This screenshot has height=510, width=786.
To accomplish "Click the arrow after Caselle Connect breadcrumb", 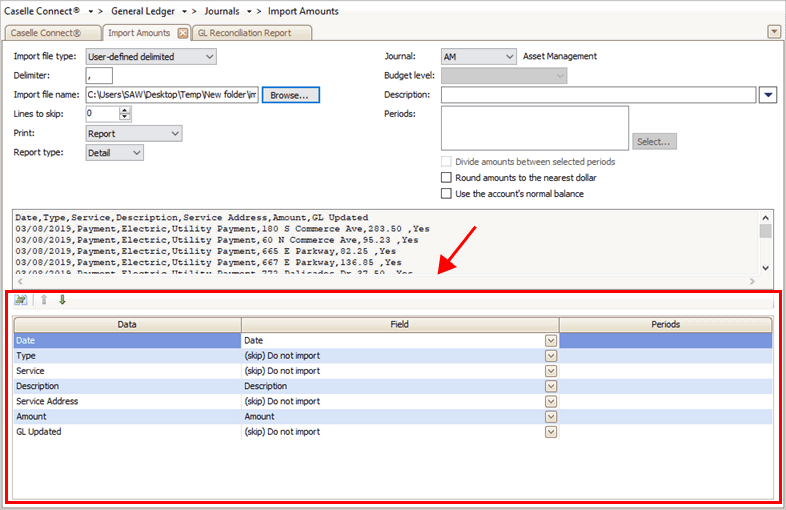I will click(x=92, y=11).
